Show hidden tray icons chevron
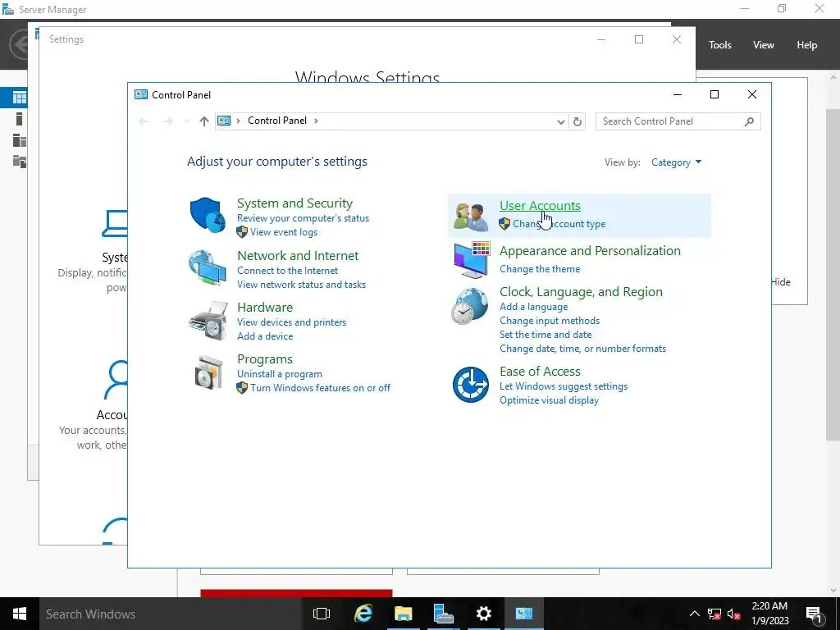The height and width of the screenshot is (630, 840). point(694,614)
